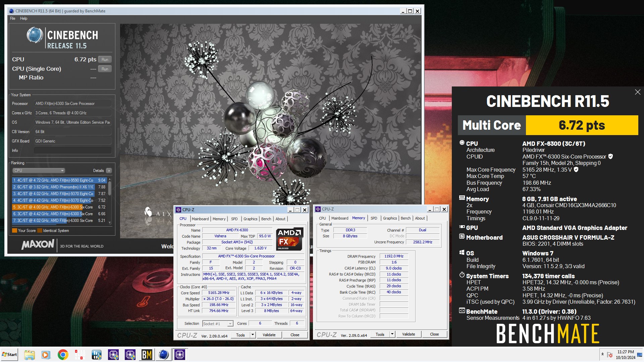Expand the Ranking CPU dropdown in Cinebench
644x362 pixels.
coord(39,171)
